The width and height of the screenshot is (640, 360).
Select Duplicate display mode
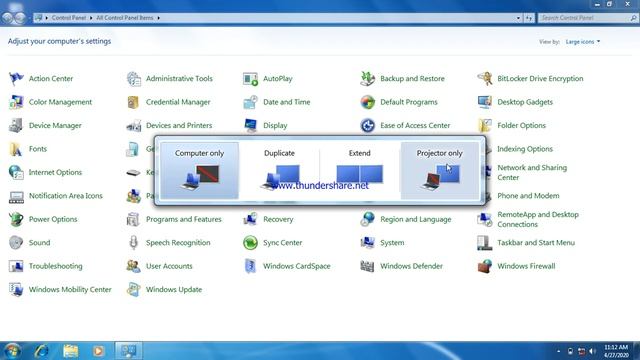279,171
